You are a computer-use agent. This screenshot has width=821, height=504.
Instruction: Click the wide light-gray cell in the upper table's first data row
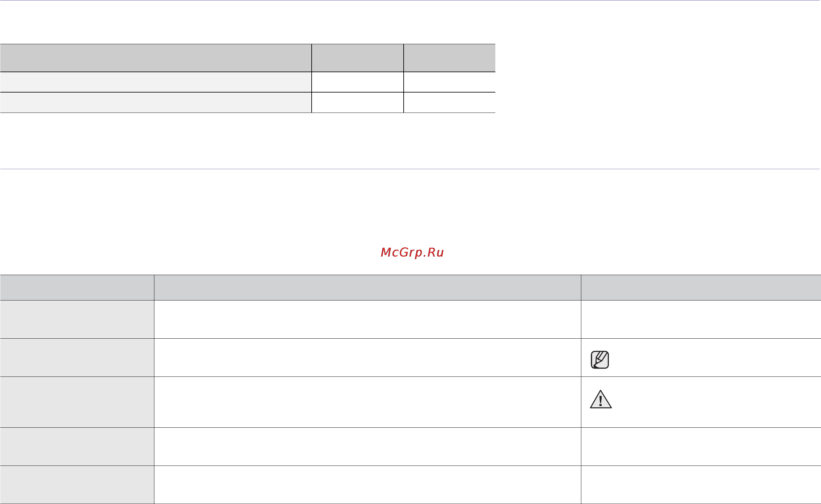click(x=156, y=82)
